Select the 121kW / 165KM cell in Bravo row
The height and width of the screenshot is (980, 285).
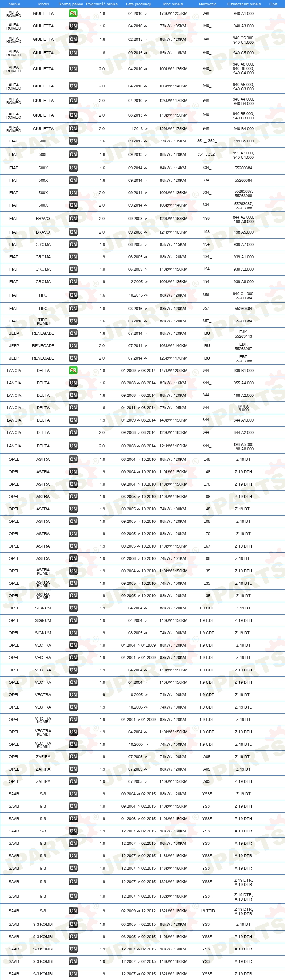tap(173, 232)
